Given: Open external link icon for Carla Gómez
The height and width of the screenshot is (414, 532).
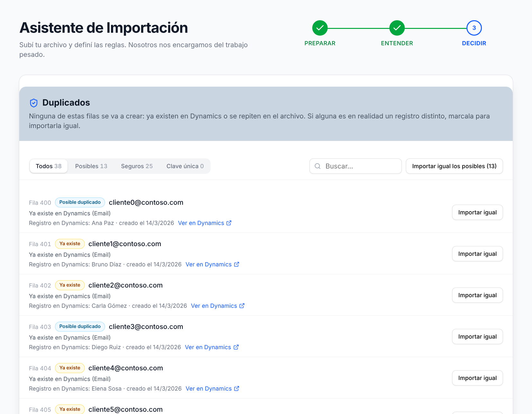Looking at the screenshot, I should pyautogui.click(x=242, y=306).
